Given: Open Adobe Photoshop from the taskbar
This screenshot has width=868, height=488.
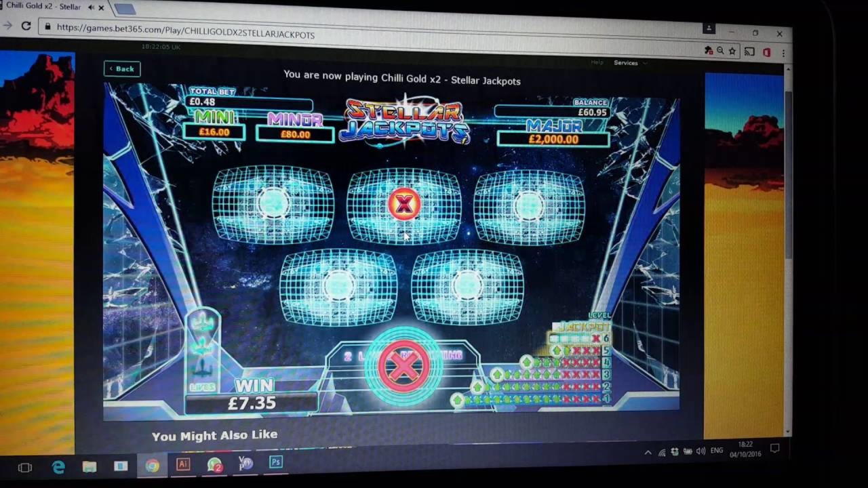Looking at the screenshot, I should point(276,462).
